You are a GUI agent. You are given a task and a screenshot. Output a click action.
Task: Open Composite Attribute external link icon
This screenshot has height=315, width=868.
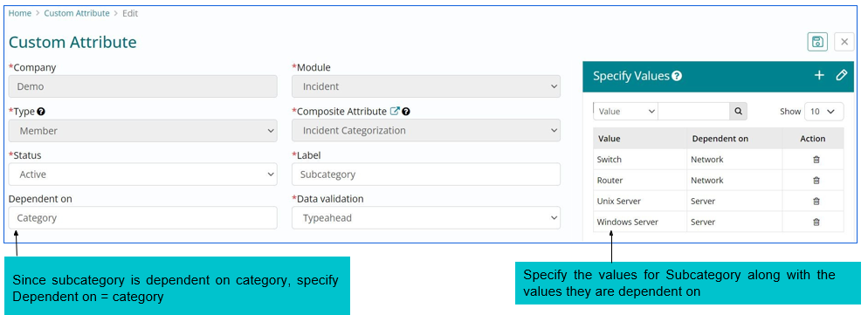point(395,112)
